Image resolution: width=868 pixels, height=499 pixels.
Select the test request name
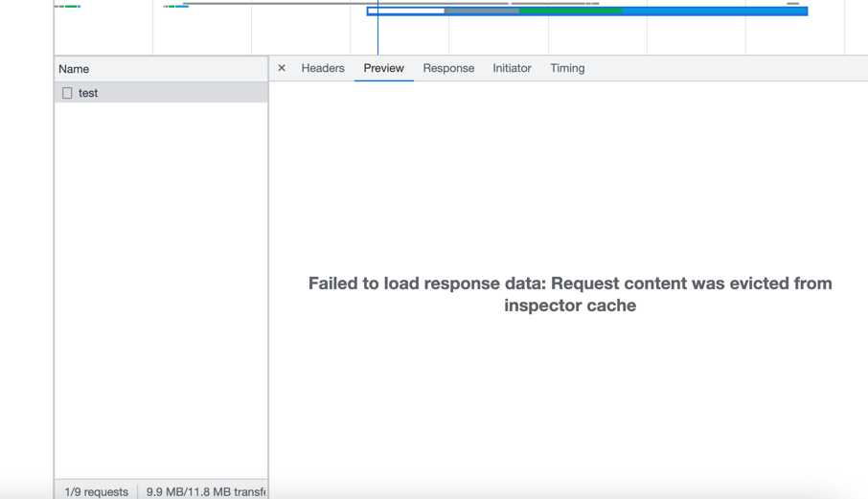pos(88,93)
